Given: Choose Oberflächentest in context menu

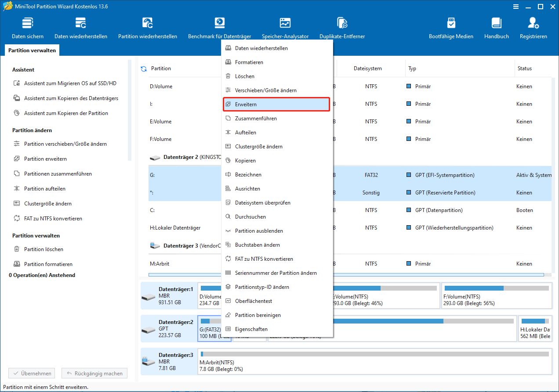Looking at the screenshot, I should click(x=277, y=301).
